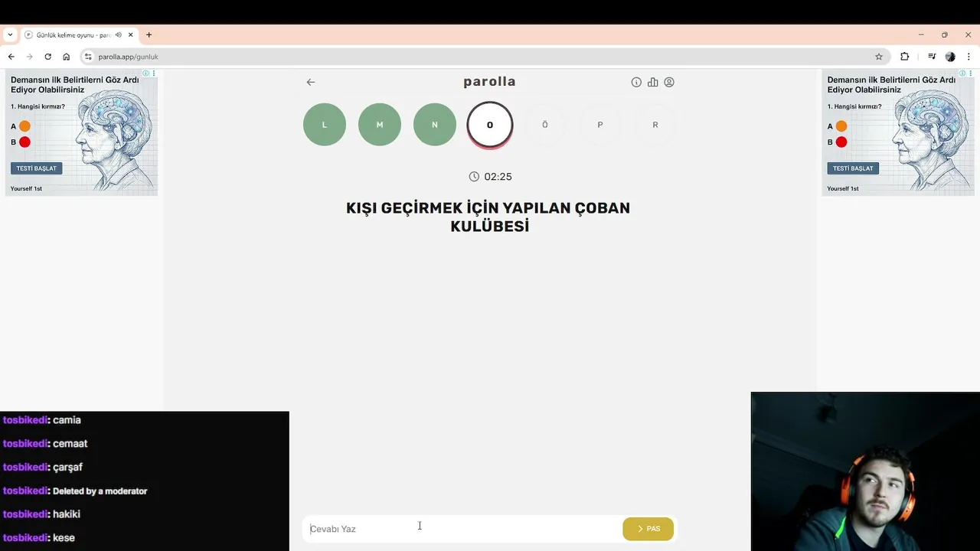This screenshot has width=980, height=551.
Task: Click 'Deleted by a moderator' chat message
Action: pos(100,491)
